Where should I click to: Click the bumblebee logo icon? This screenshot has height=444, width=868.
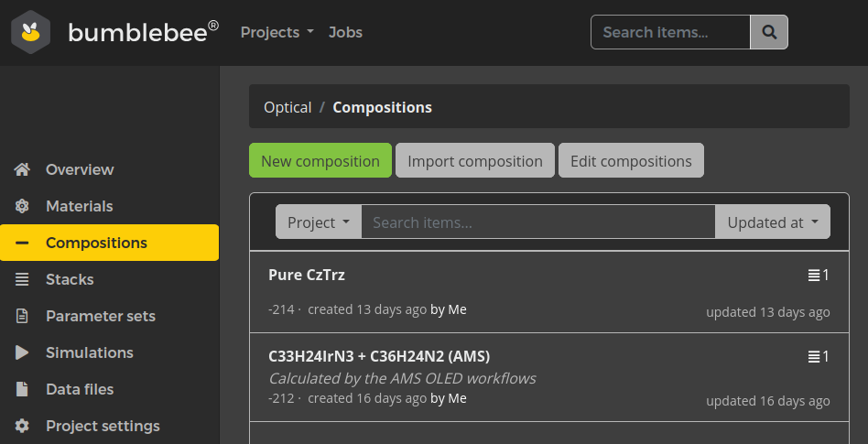pyautogui.click(x=31, y=33)
